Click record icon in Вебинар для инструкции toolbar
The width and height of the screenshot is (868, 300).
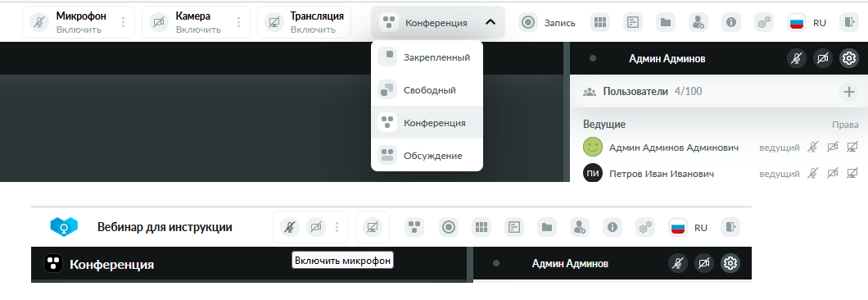pos(449,227)
